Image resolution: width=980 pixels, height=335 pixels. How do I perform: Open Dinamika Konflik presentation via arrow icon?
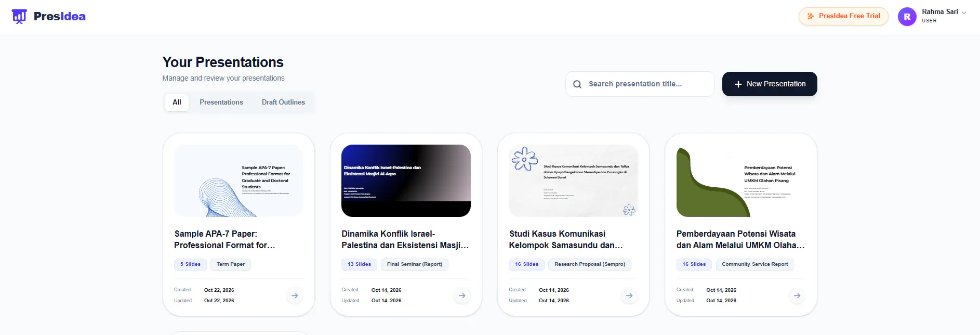pyautogui.click(x=462, y=295)
